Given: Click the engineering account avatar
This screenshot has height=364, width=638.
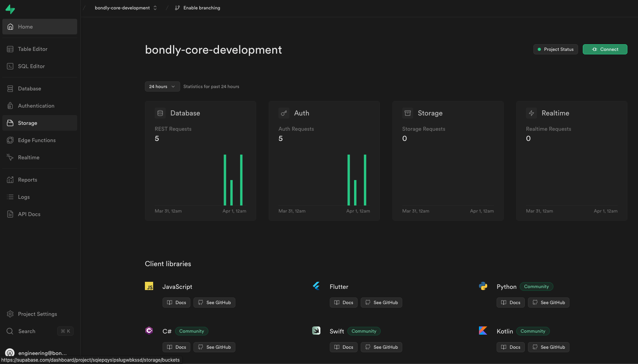Looking at the screenshot, I should point(10,353).
